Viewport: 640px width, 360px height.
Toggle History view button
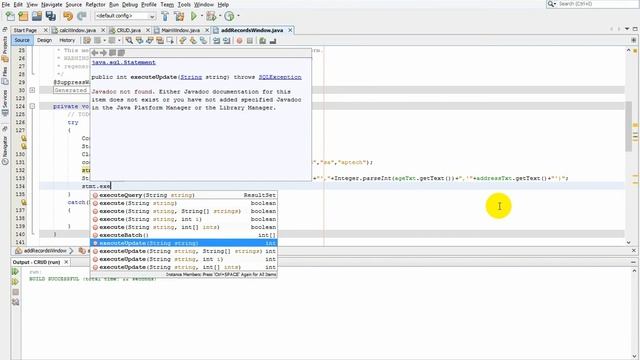tap(67, 40)
